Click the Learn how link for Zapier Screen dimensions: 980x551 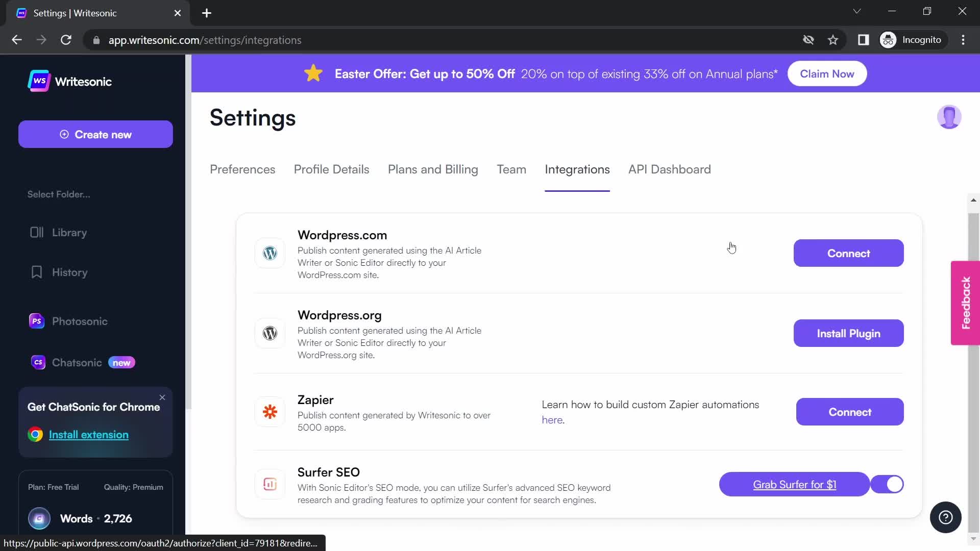[552, 419]
